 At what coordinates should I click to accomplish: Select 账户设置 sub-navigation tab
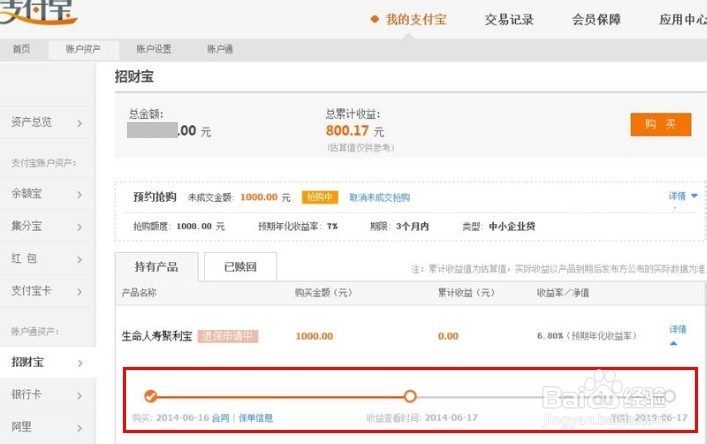(x=154, y=49)
